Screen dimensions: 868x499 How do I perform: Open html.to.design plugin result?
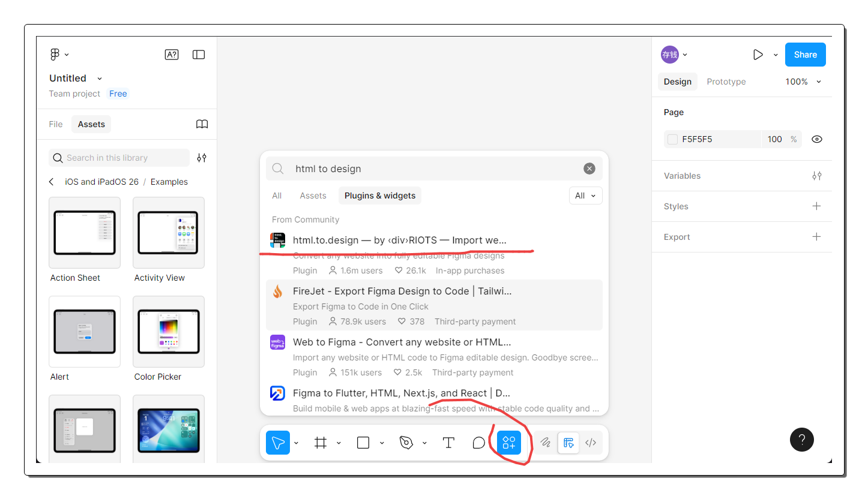click(x=435, y=254)
